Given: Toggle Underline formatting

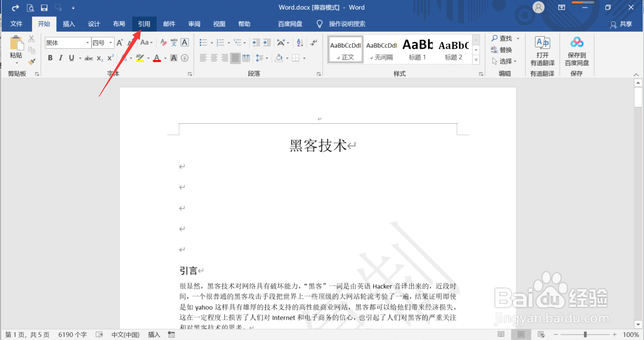Looking at the screenshot, I should point(72,58).
